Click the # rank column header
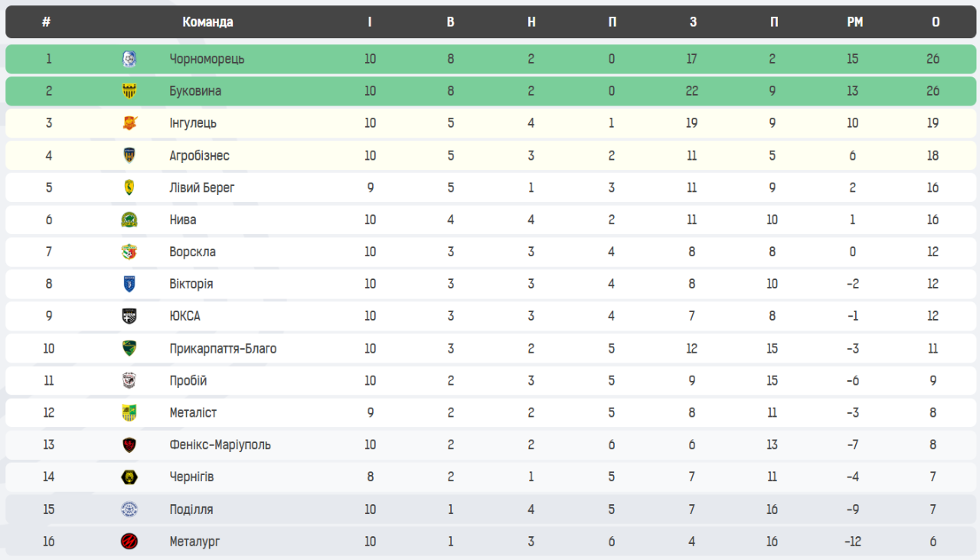The height and width of the screenshot is (560, 980). [x=47, y=22]
